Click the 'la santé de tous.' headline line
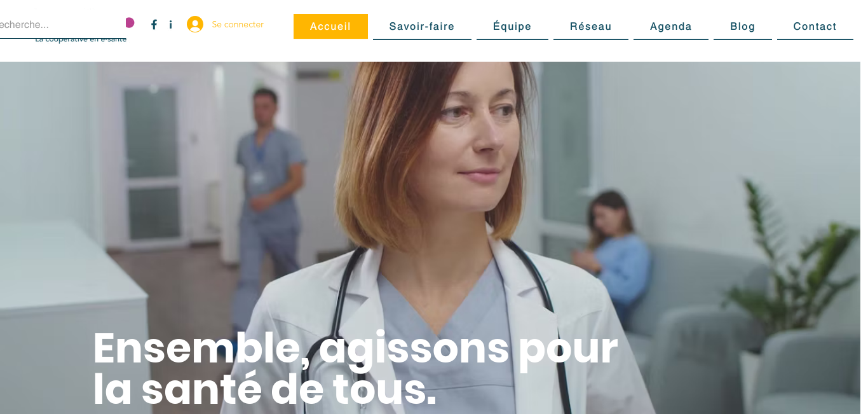 click(265, 389)
